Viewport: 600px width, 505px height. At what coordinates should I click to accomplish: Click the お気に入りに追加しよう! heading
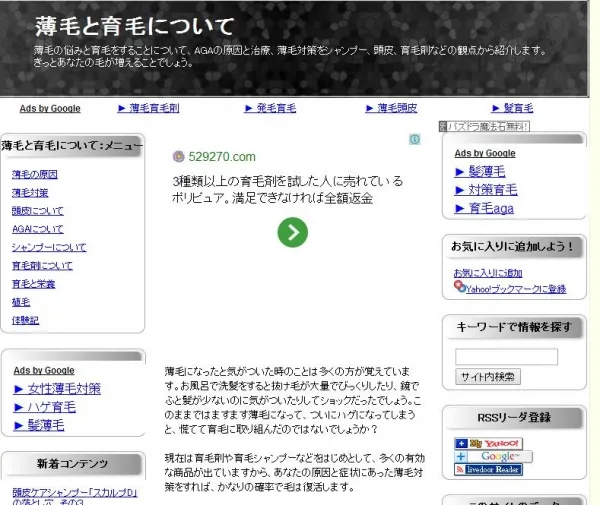[512, 246]
